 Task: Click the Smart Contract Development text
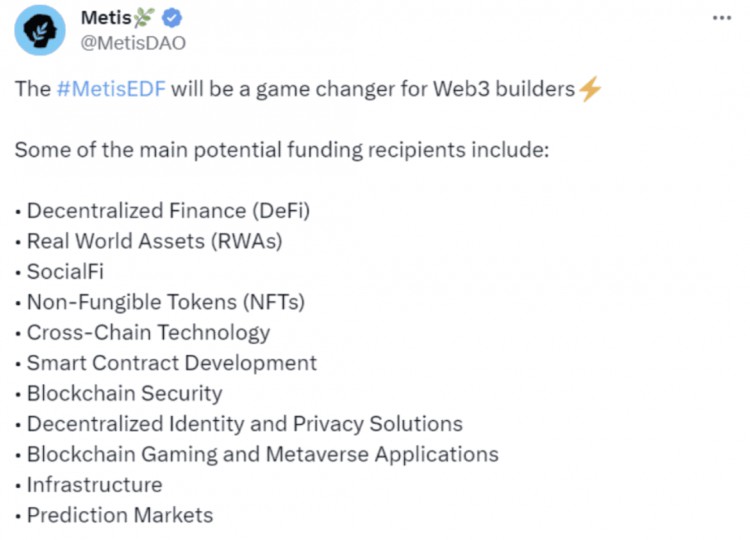[172, 364]
